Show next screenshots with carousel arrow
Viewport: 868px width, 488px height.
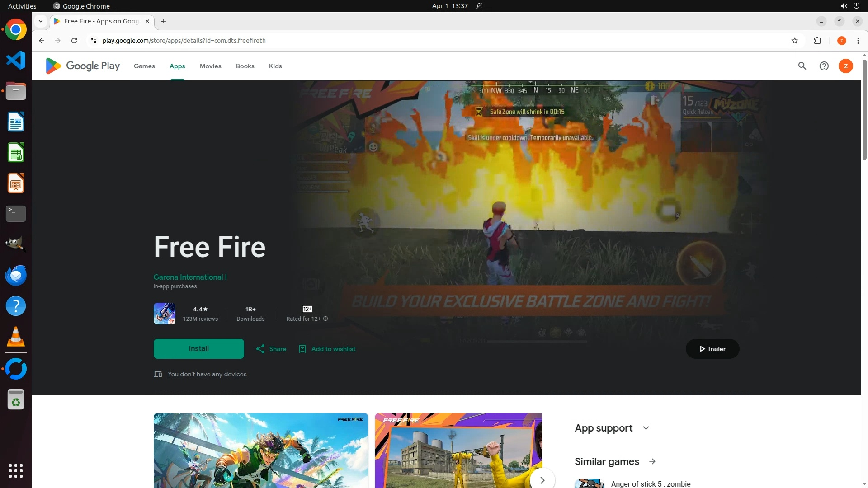click(x=542, y=480)
